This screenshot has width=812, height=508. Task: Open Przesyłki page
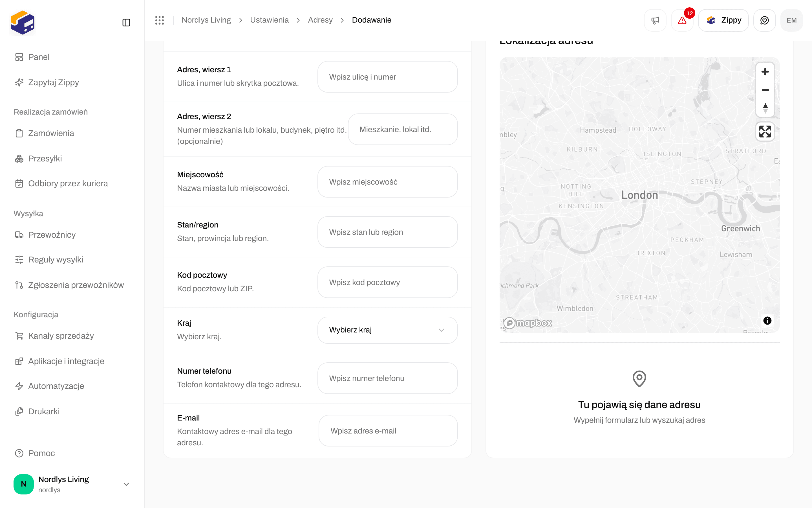pos(72,159)
